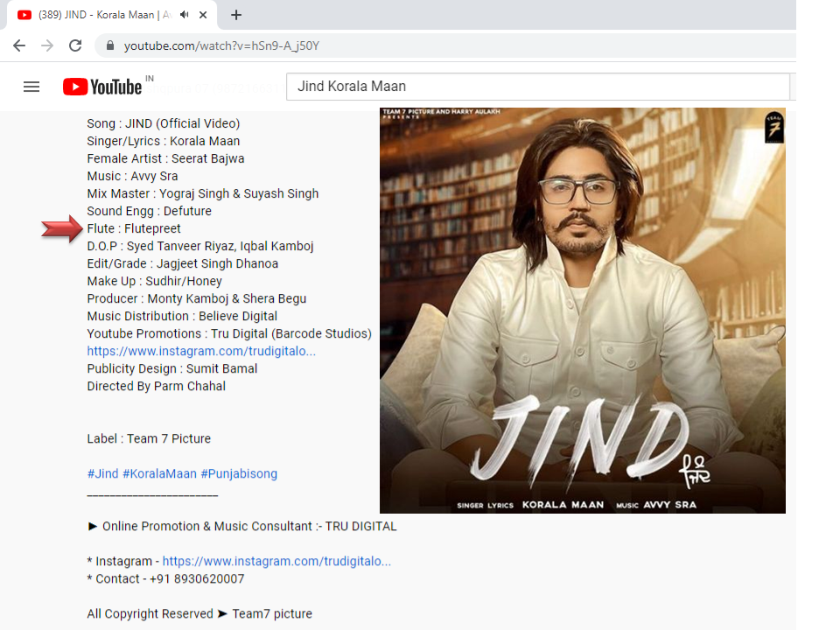Viewport: 840px width, 630px height.
Task: Reload the current page
Action: click(x=75, y=45)
